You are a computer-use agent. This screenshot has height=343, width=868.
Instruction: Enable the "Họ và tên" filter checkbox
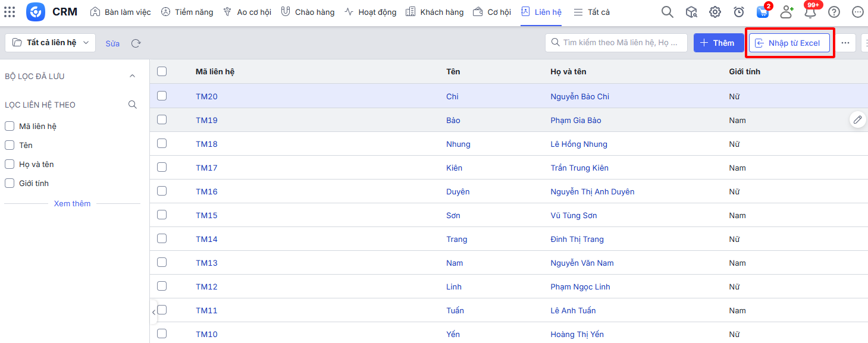(x=10, y=164)
